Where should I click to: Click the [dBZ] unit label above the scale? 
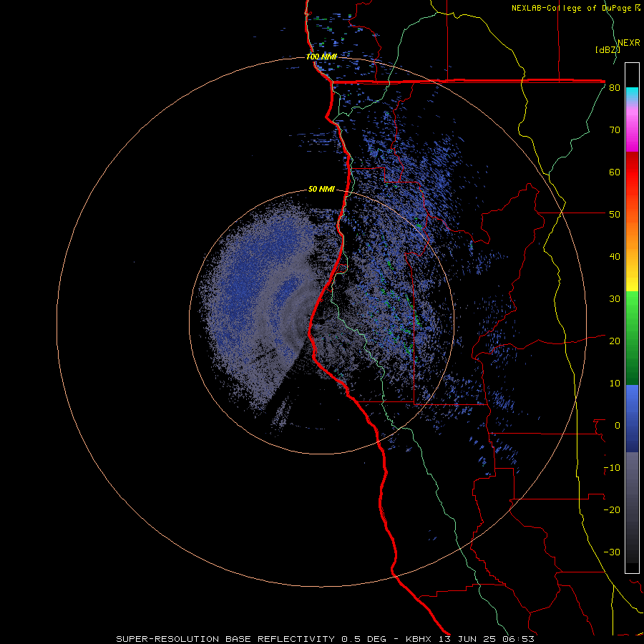pyautogui.click(x=608, y=50)
